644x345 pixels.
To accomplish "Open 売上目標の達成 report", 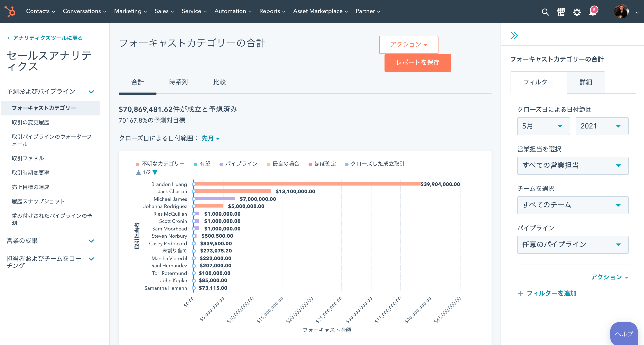I will pos(31,187).
